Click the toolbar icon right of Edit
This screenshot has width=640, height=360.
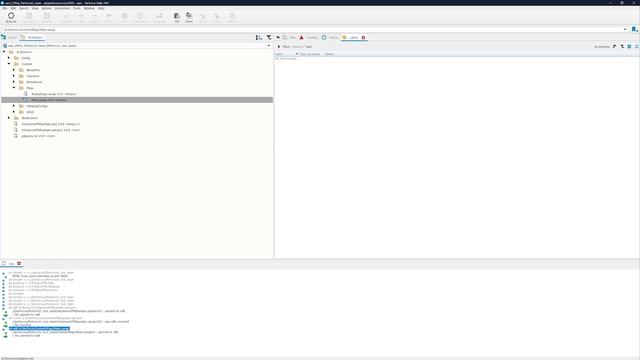coord(189,17)
